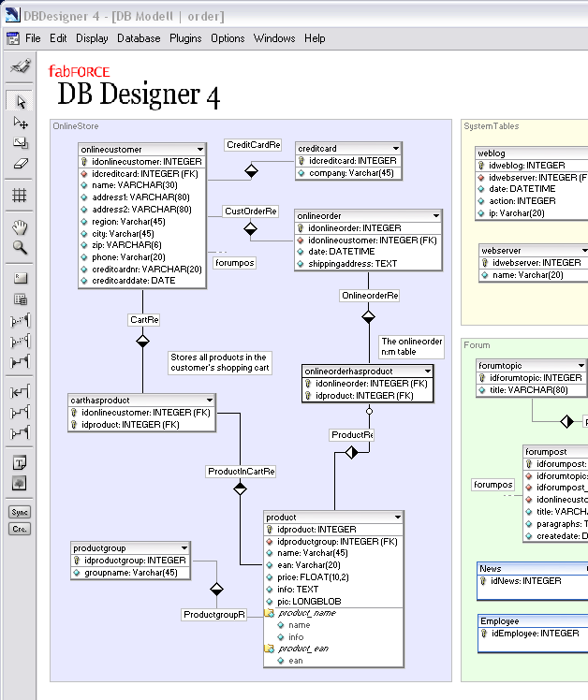Select the OnlineorderRe relation label
Image resolution: width=588 pixels, height=700 pixels.
click(370, 296)
